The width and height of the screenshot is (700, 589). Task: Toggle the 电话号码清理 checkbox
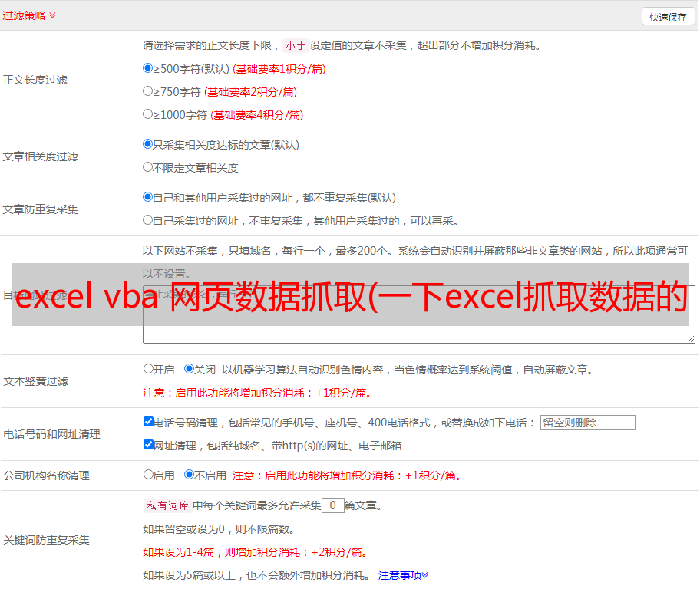148,422
